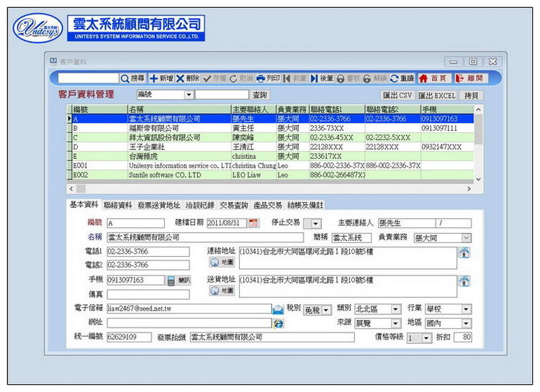Image resolution: width=540 pixels, height=392 pixels.
Task: Expand the 稅別 tax type dropdown
Action: (326, 310)
